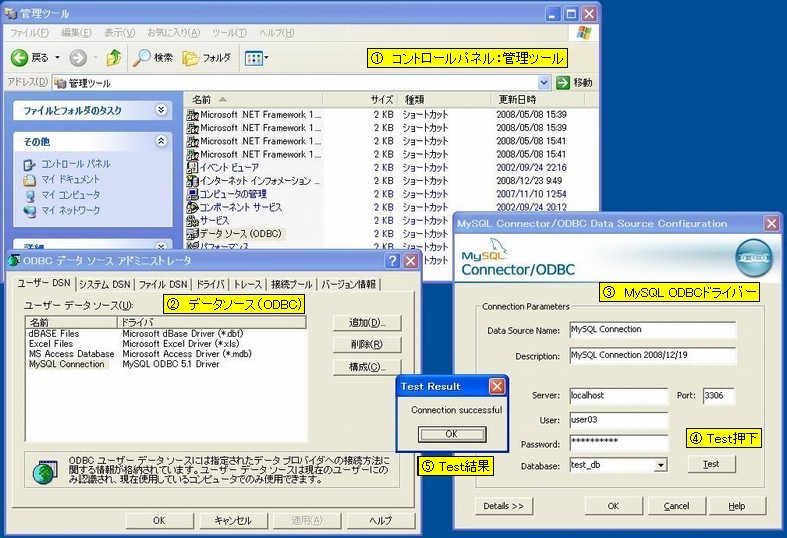787x538 pixels.
Task: Click the Server field containing localhost
Action: (619, 396)
